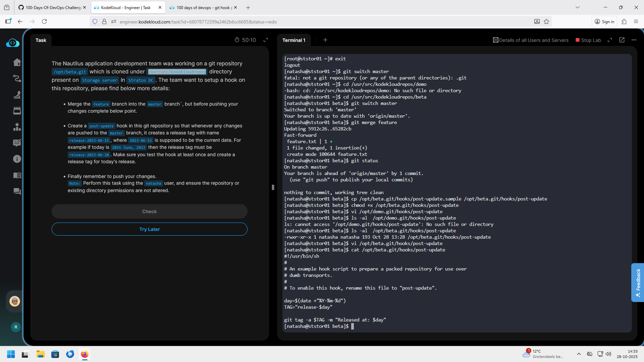644x362 pixels.
Task: Bookmark this page with the star icon
Action: coord(546,22)
